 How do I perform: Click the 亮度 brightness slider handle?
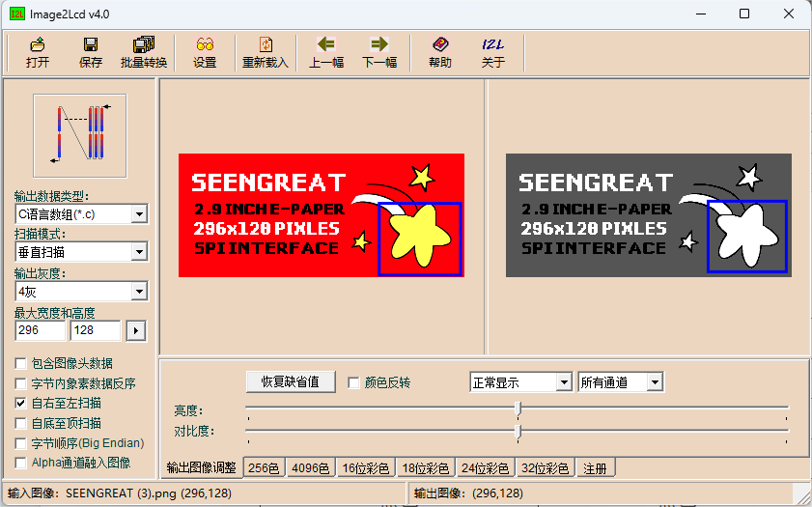coord(518,409)
